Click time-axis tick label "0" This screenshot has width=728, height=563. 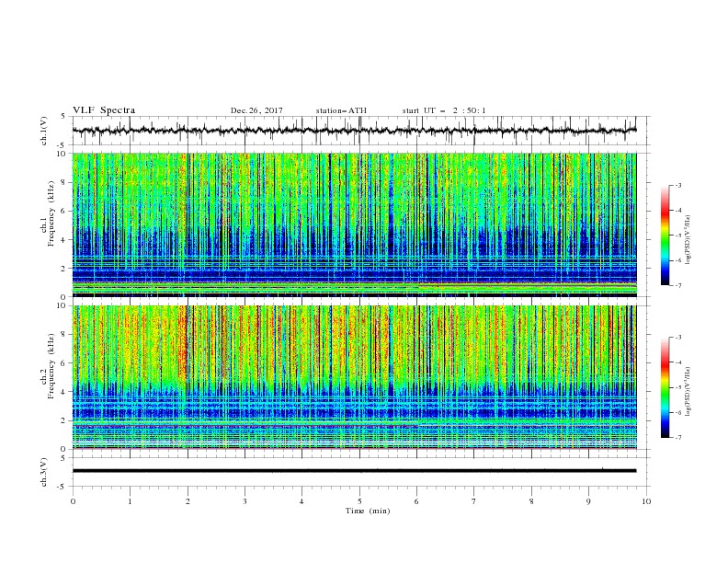tap(73, 501)
